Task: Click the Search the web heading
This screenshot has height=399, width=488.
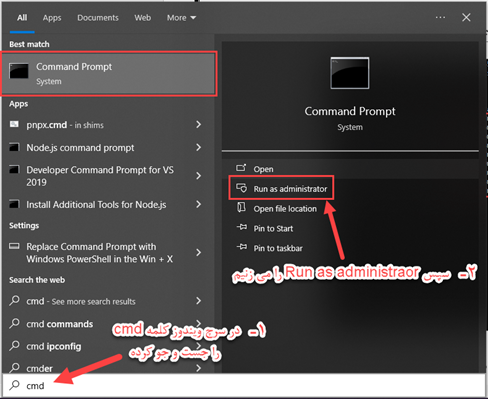Action: coord(37,280)
